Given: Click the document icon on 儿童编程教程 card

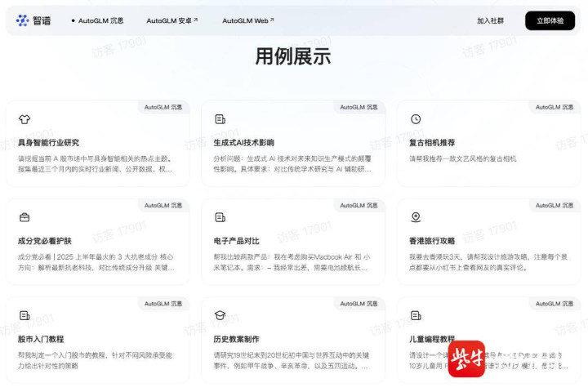Looking at the screenshot, I should pyautogui.click(x=416, y=315).
